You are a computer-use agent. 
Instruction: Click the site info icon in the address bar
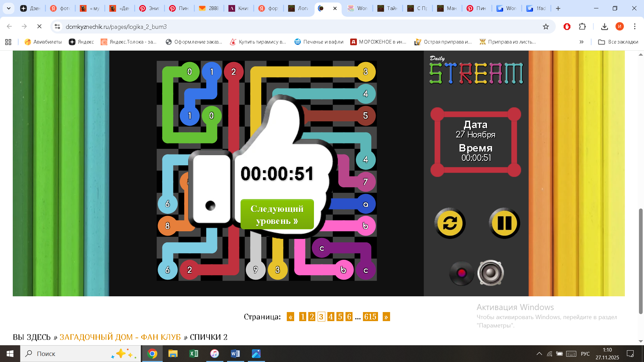[57, 26]
